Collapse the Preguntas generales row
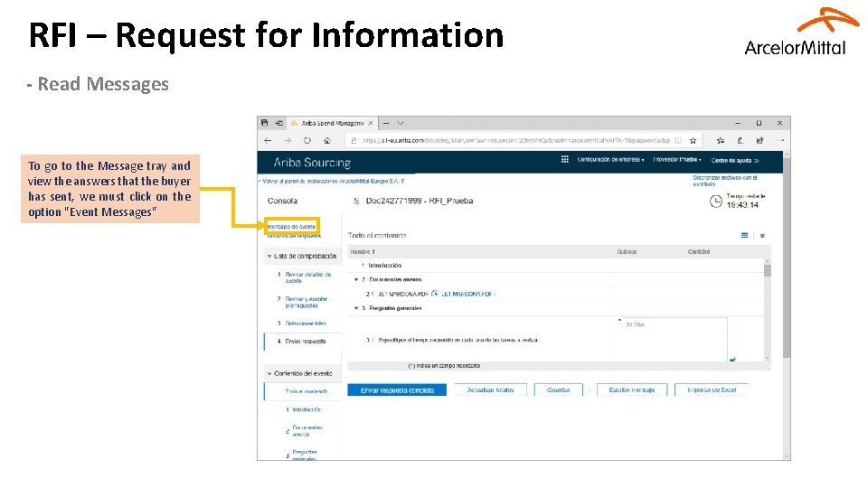Screen dimensions: 868x488 pos(356,308)
